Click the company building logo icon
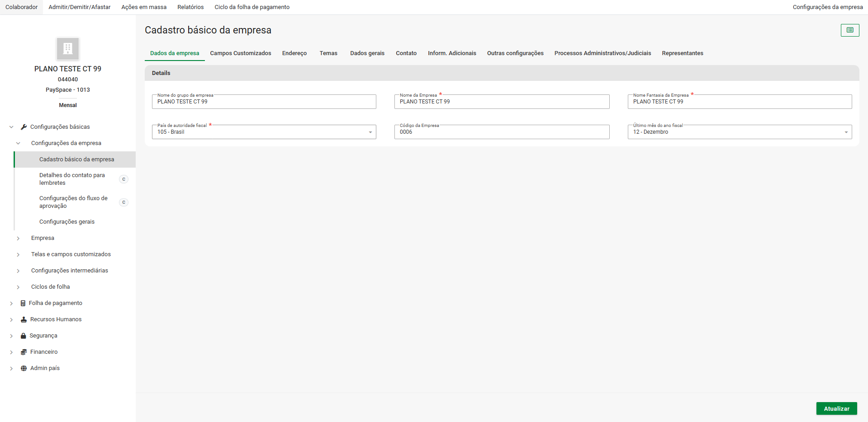Screen dimensions: 868x422 (68, 49)
